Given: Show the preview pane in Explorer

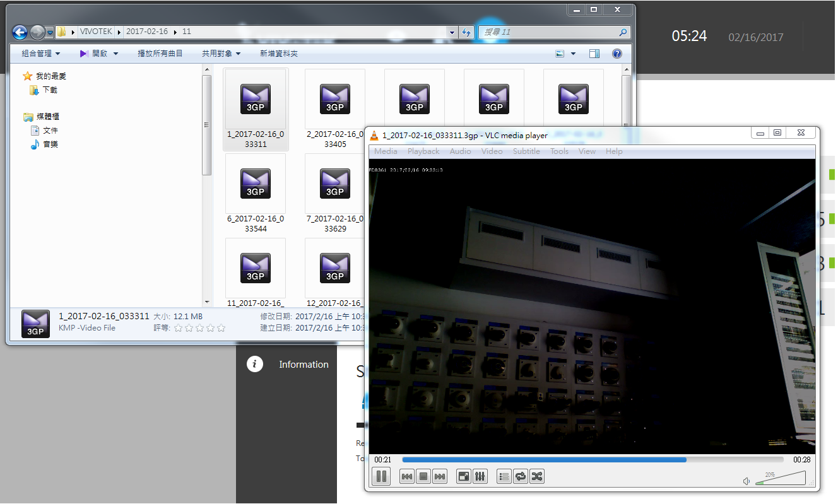Looking at the screenshot, I should pos(594,54).
